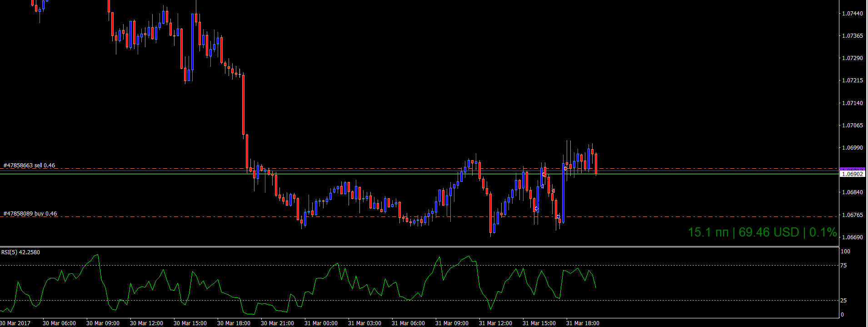868x327 pixels.
Task: Click time axis label 31 Mar 15:00
Action: click(x=539, y=323)
